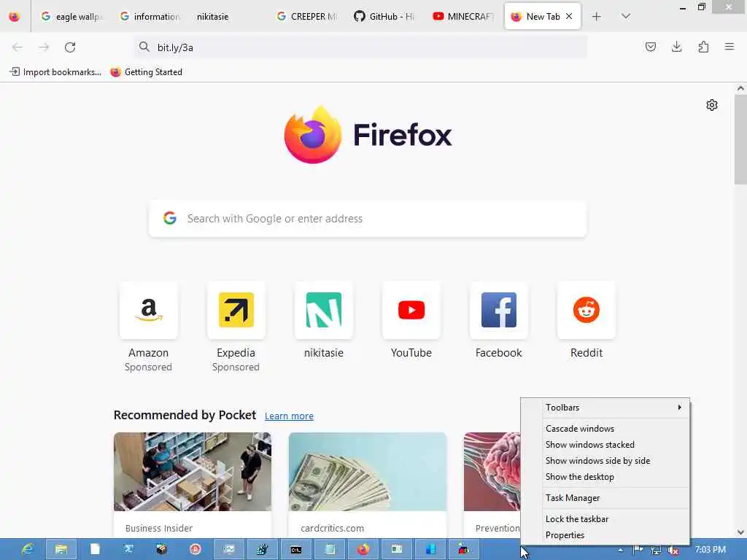Launch Internet Explorer from taskbar
This screenshot has width=747, height=560.
(27, 550)
